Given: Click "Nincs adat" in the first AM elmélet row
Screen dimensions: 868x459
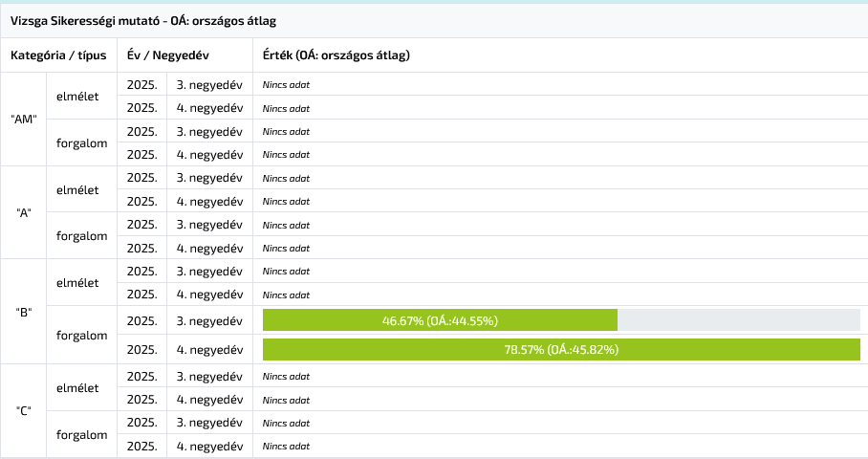Looking at the screenshot, I should coord(287,84).
